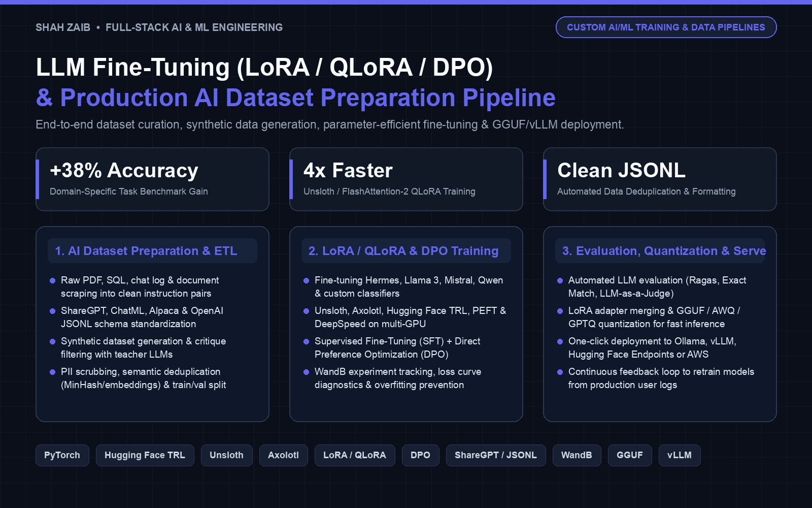Click 'FULL-STACK AI & ML ENGINEERING' header text
This screenshot has height=508, width=812.
tap(194, 27)
